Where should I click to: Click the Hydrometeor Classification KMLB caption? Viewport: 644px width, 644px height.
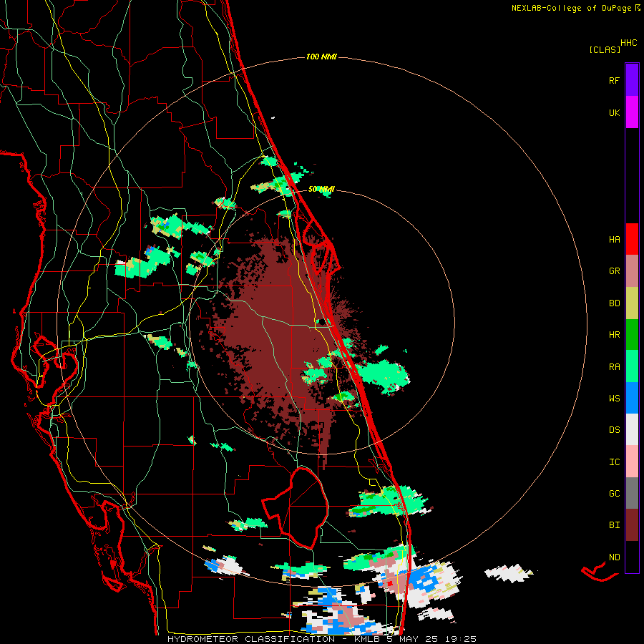point(322,639)
